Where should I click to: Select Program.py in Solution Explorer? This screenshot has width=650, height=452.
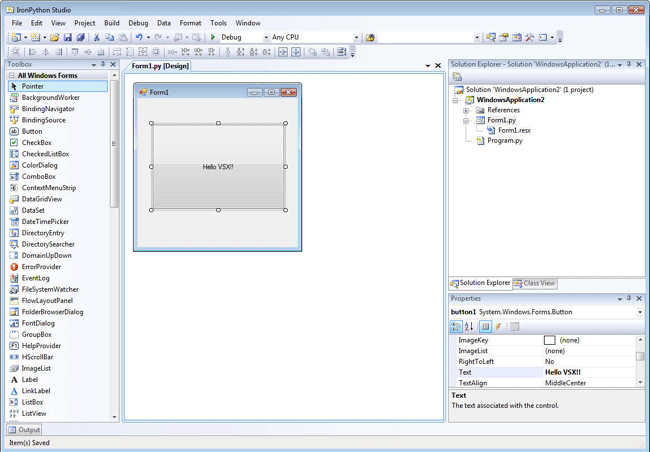pos(504,141)
